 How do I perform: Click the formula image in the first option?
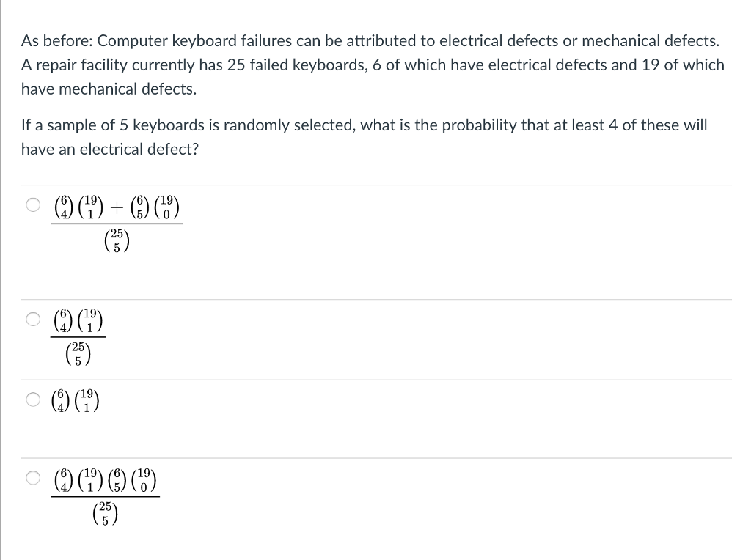[x=117, y=224]
